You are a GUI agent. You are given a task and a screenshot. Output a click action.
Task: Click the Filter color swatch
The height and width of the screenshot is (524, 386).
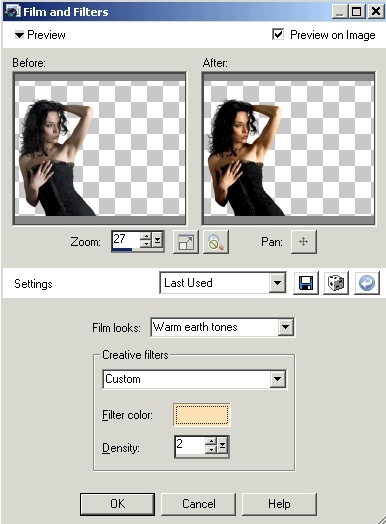click(x=202, y=415)
